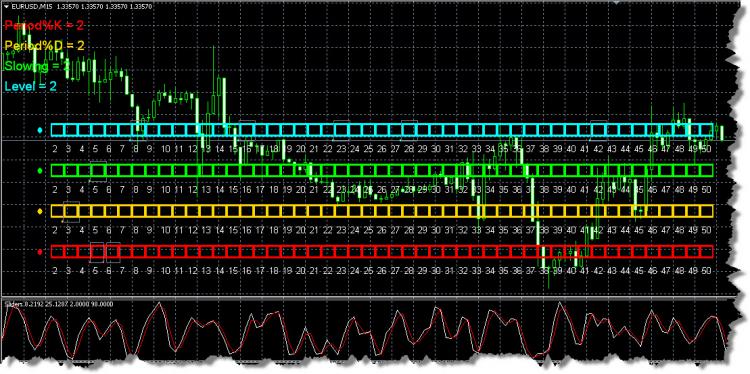
Task: Set cyan Level slider to box 42
Action: pos(599,130)
